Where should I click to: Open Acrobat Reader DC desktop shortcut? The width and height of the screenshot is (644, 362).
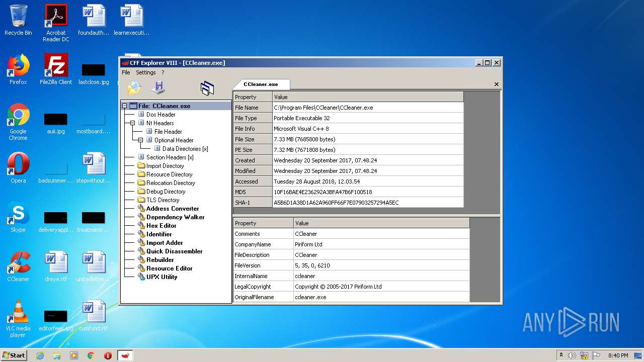pos(56,23)
